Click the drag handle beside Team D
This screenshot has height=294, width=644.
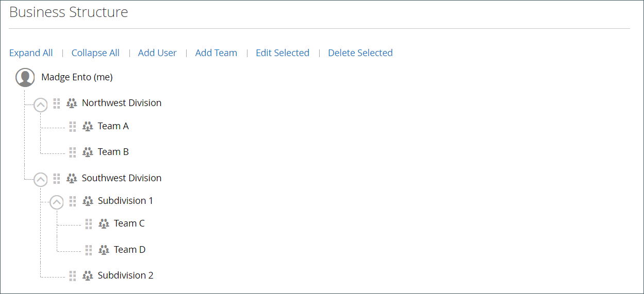89,250
